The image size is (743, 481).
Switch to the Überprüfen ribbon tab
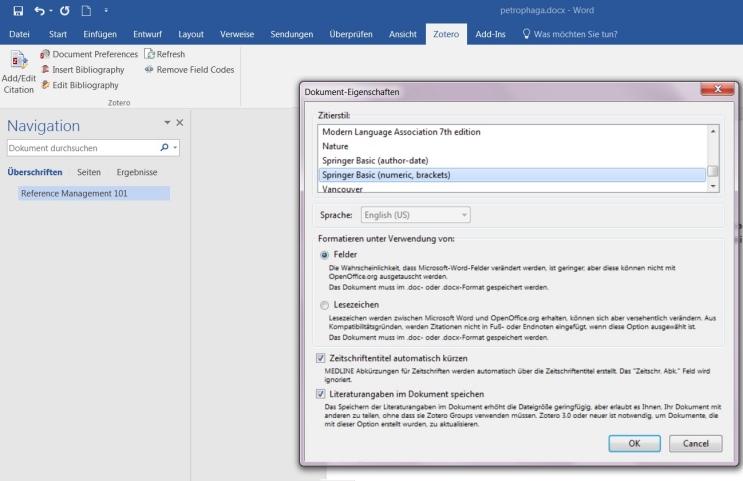(351, 34)
